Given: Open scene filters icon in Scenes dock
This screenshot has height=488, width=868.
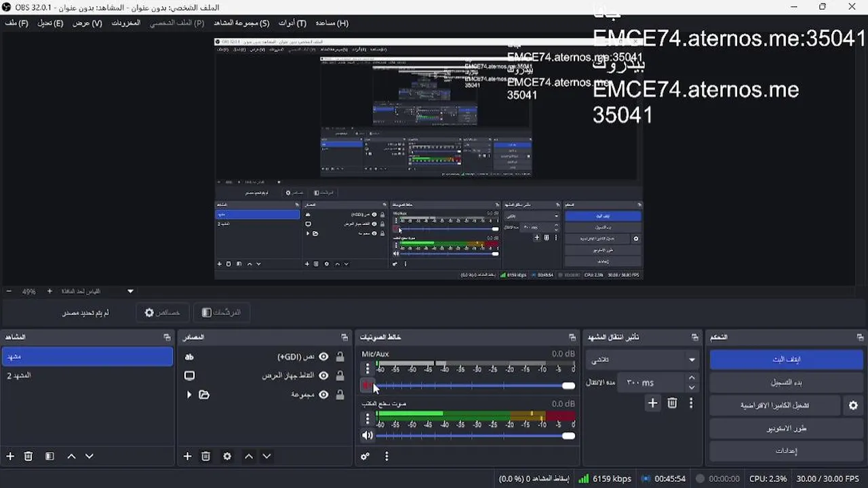Looking at the screenshot, I should tap(50, 457).
